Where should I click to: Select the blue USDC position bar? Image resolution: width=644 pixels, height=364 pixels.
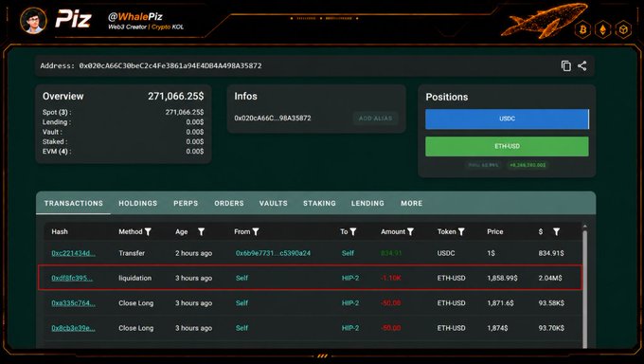507,118
